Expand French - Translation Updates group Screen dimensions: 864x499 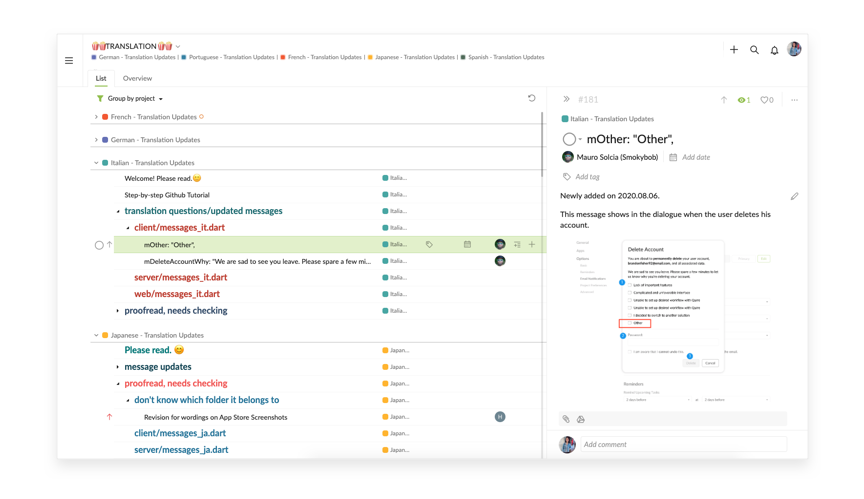[x=96, y=117]
